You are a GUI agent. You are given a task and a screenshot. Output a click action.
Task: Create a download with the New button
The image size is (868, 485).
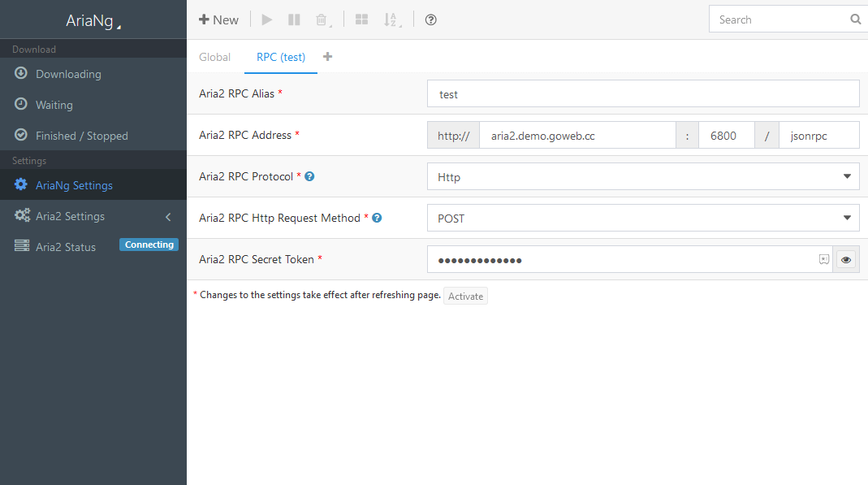[218, 19]
